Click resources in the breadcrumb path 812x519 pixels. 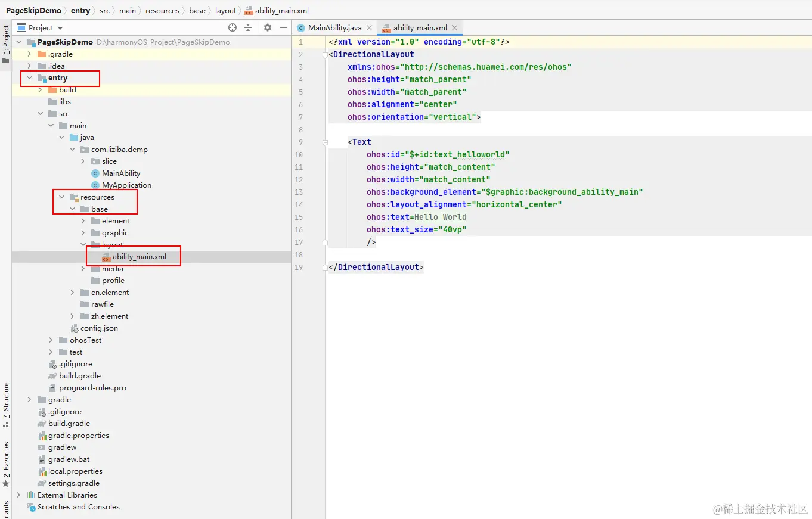162,11
